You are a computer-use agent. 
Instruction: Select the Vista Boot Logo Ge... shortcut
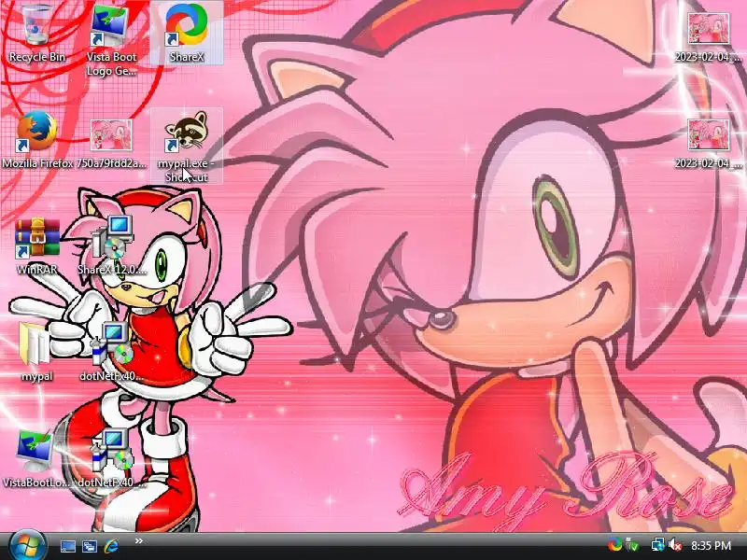111,39
